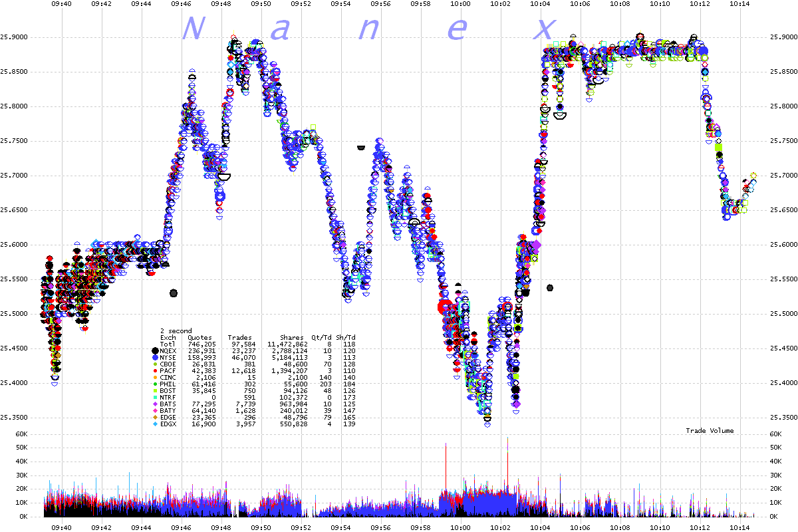Select BATS quotes value "77,295"
This screenshot has width=798, height=532.
tap(204, 404)
